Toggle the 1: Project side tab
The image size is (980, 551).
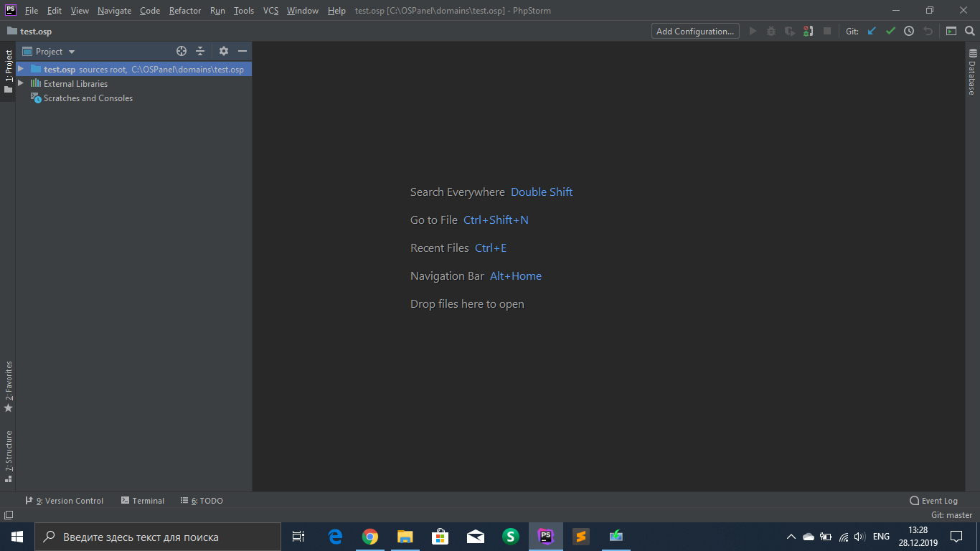[x=8, y=71]
